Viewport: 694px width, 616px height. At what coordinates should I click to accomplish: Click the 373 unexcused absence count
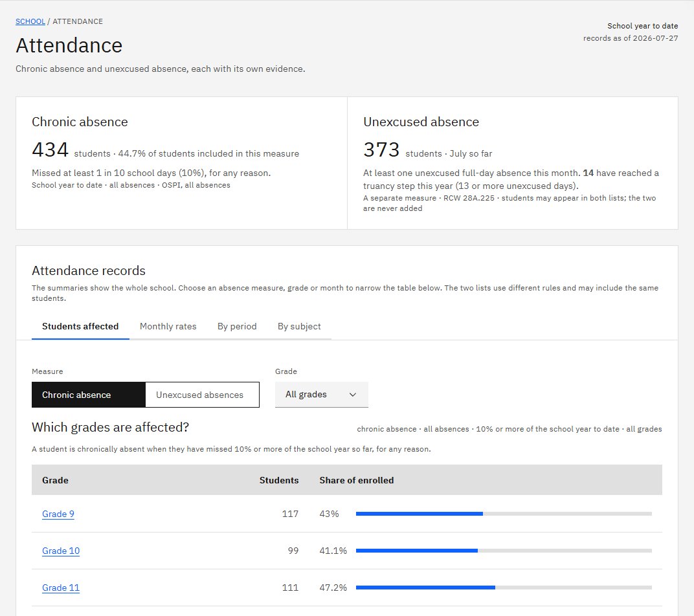(381, 149)
